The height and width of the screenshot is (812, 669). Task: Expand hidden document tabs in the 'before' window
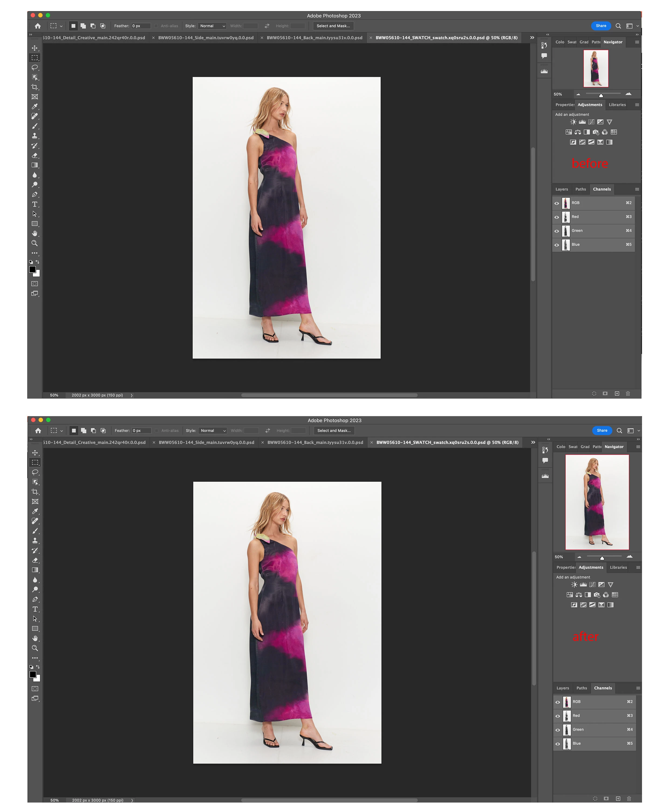pos(532,38)
